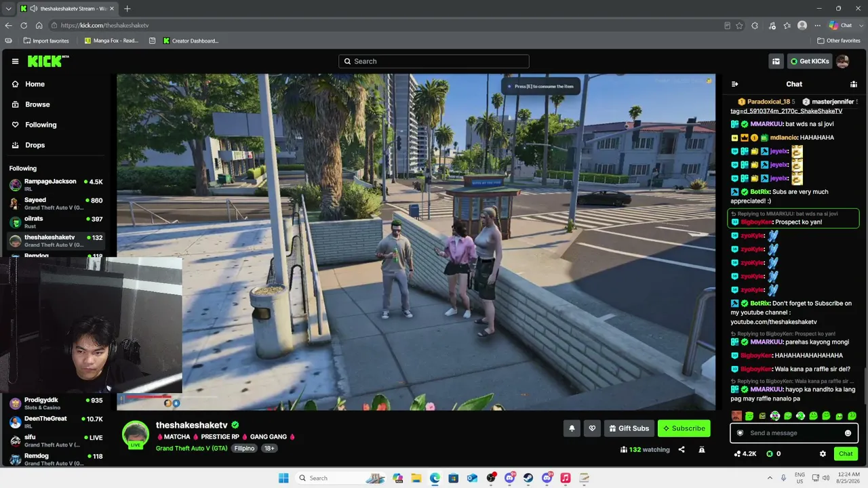Open the Kick theatre layout icon in header
868x488 pixels.
[x=776, y=61]
